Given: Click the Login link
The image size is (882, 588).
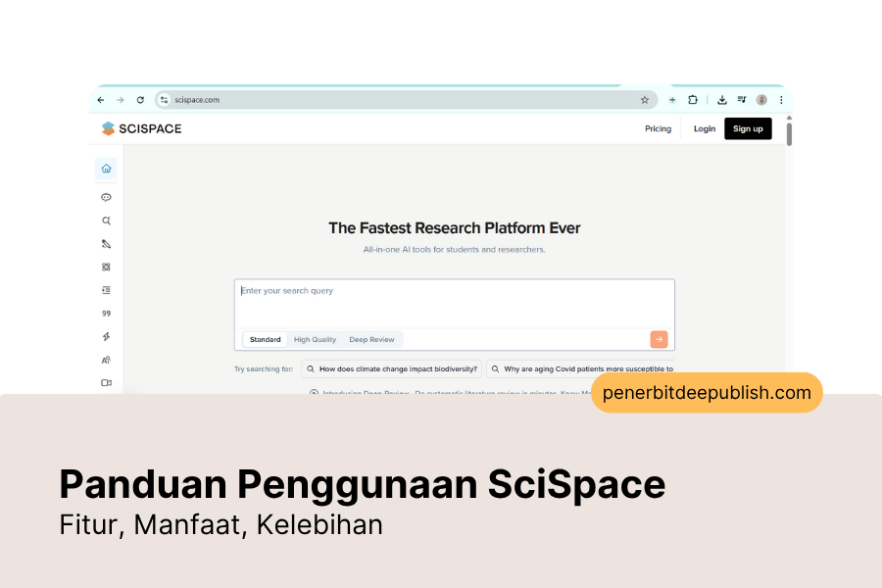Looking at the screenshot, I should click(705, 128).
